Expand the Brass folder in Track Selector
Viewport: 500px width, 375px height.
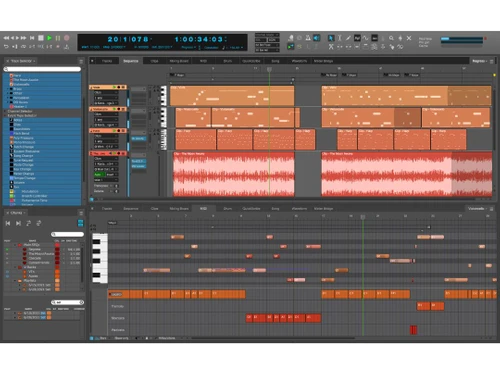pyautogui.click(x=8, y=89)
